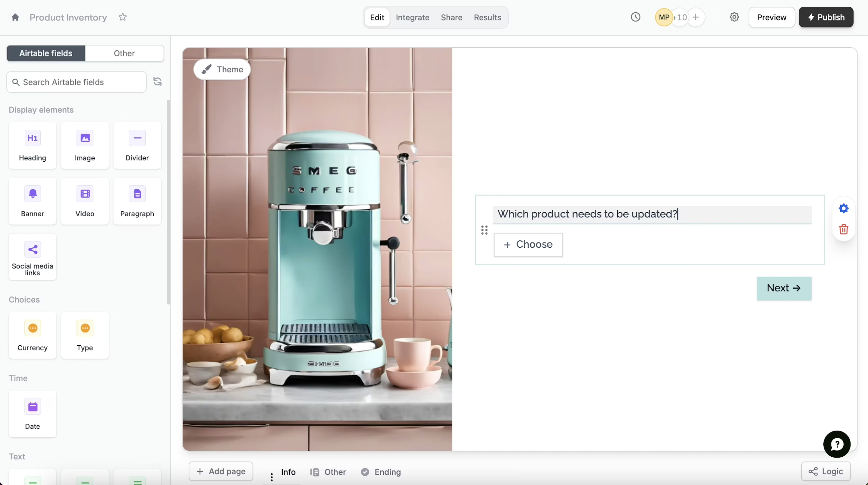Viewport: 868px width, 485px height.
Task: Star the Product Inventory form
Action: click(x=123, y=17)
